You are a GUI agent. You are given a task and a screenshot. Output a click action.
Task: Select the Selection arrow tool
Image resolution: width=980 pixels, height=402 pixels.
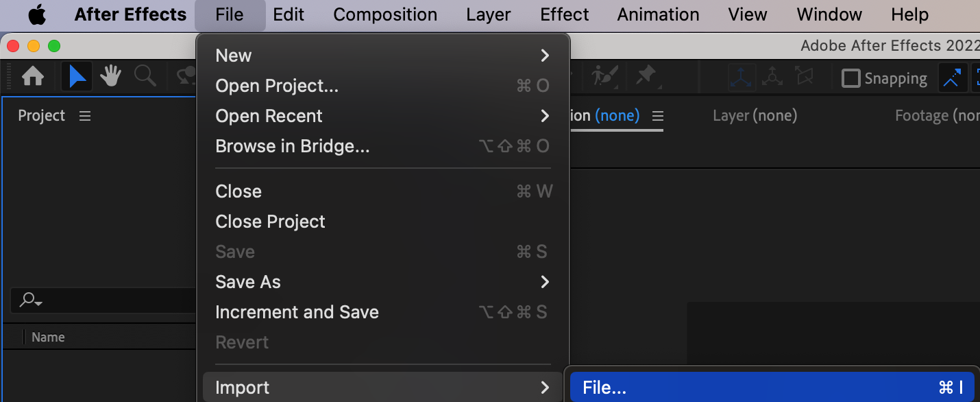(77, 77)
